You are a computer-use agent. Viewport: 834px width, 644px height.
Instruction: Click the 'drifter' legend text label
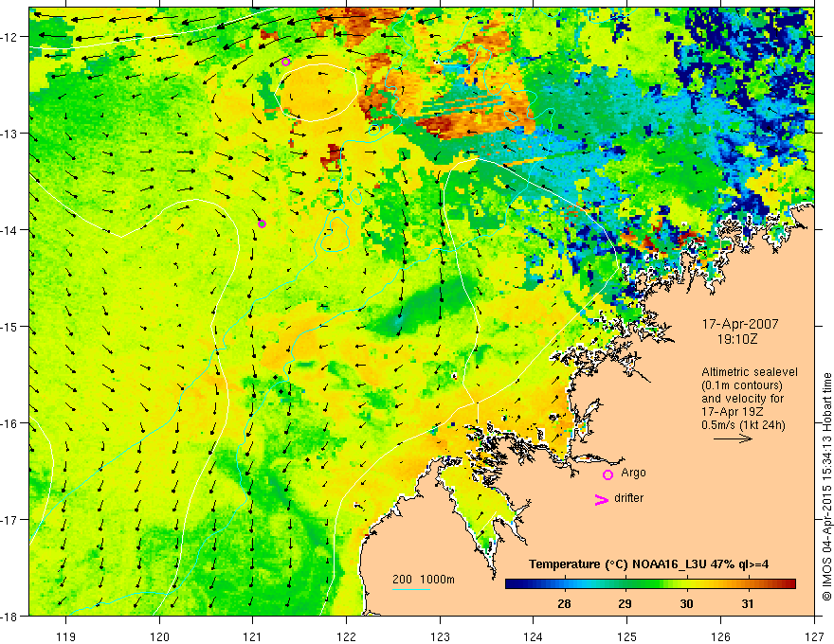[628, 498]
